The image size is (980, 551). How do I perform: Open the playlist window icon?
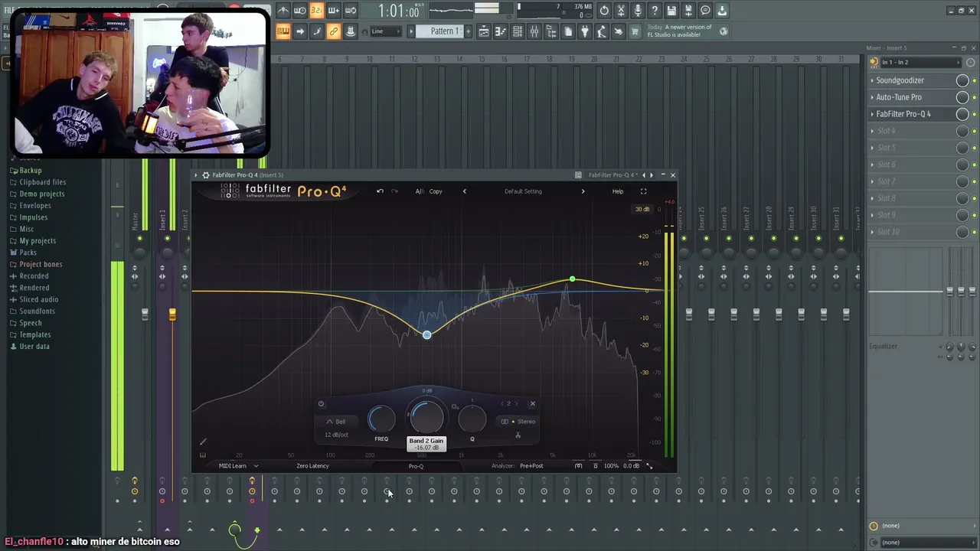point(483,31)
